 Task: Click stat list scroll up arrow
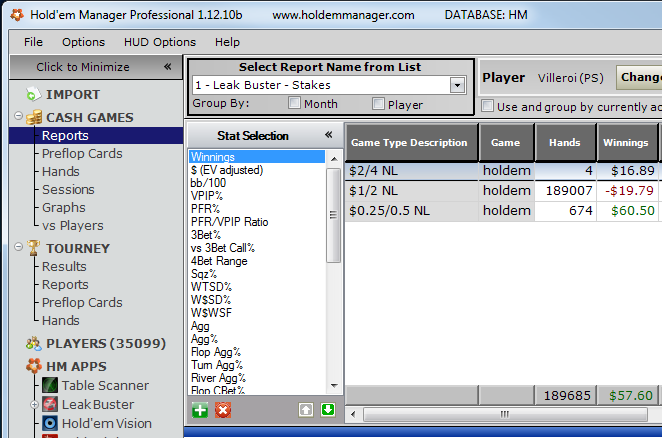click(x=334, y=159)
